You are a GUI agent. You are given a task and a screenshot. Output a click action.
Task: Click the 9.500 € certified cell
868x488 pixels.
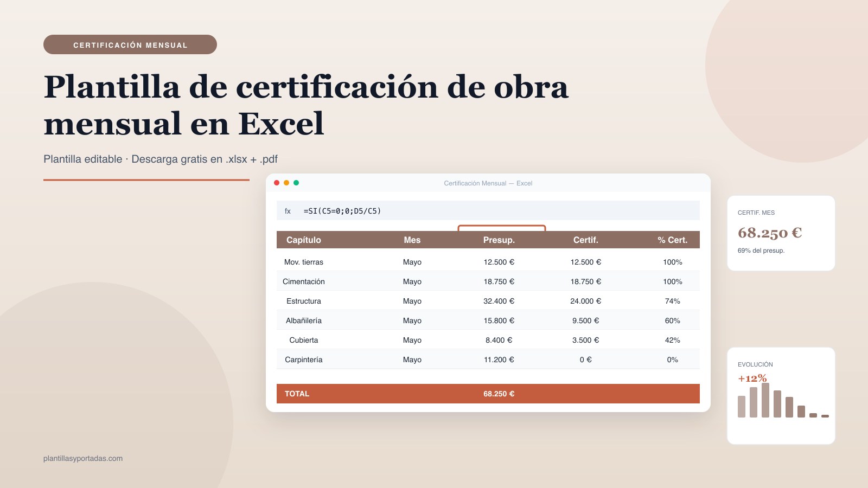click(586, 320)
